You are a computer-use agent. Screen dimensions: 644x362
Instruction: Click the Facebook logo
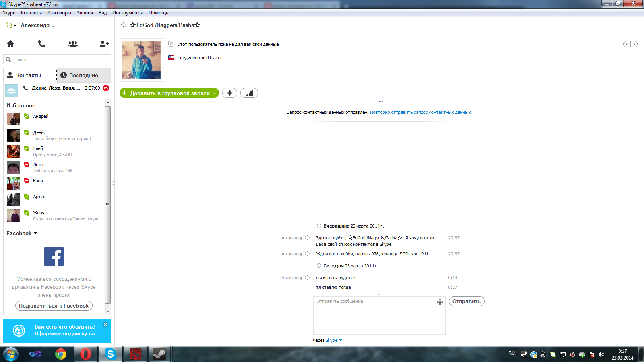(x=54, y=257)
